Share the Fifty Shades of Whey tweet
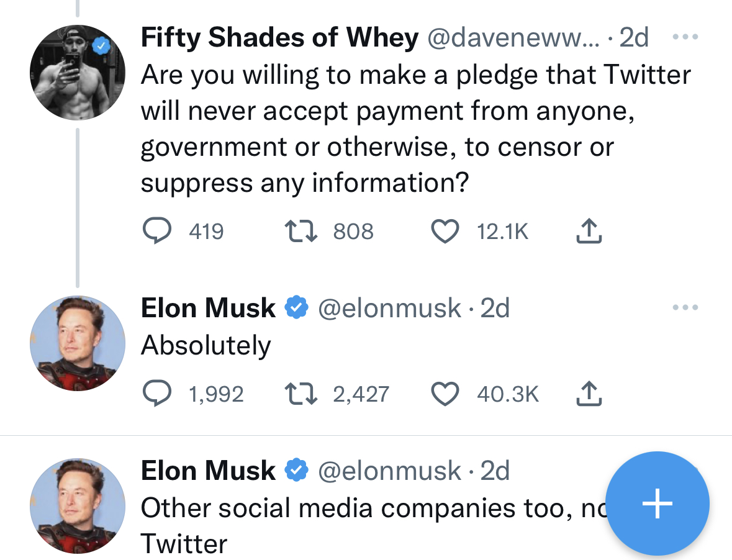Screen dimensions: 732x560 click(589, 232)
